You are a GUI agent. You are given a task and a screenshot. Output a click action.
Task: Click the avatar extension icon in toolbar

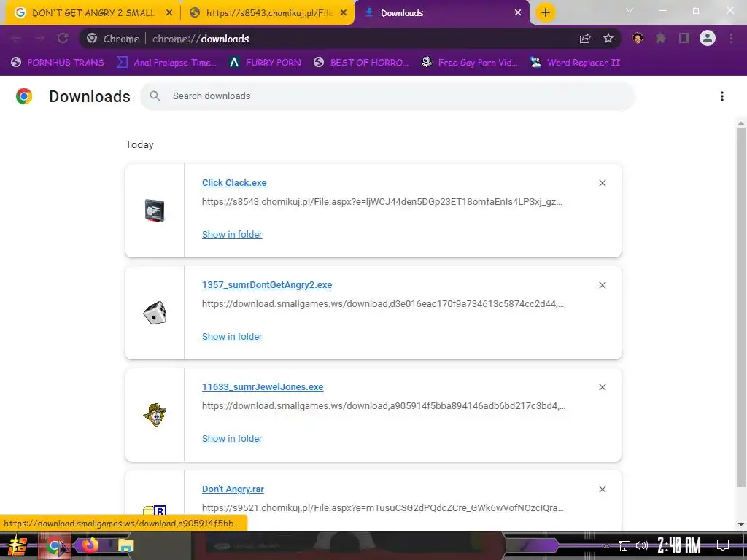click(638, 39)
